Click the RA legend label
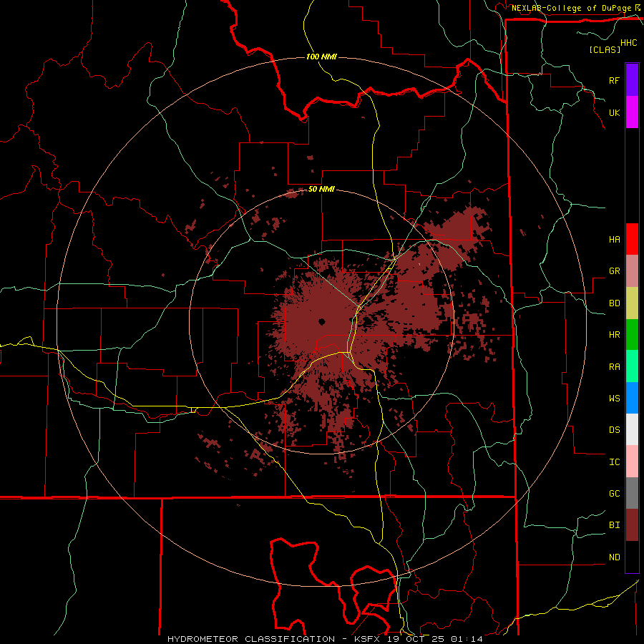 [x=614, y=367]
